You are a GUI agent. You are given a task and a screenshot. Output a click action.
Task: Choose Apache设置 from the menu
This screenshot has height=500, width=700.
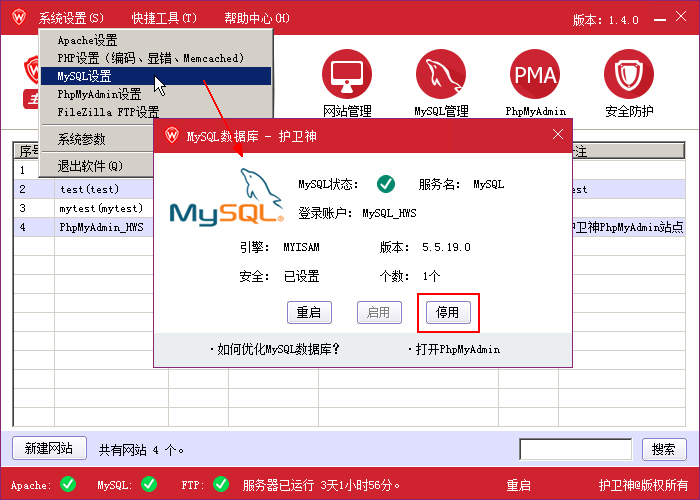[156, 40]
